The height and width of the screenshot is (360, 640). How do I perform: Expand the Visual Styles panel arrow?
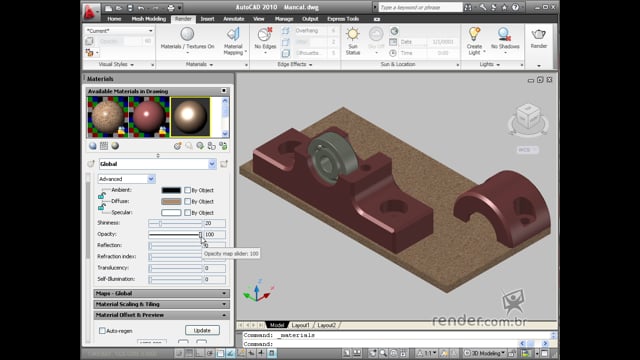coord(132,65)
